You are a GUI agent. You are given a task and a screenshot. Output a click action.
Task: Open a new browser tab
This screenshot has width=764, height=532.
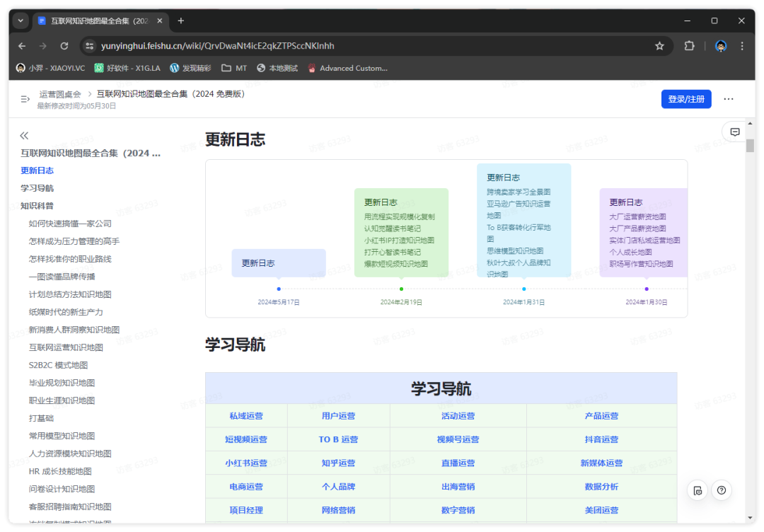point(181,21)
